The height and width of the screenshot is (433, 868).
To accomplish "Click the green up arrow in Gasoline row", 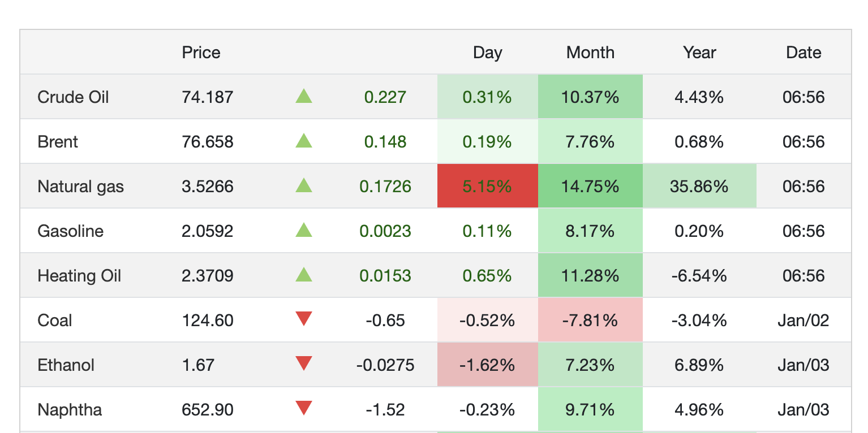I will pos(304,230).
